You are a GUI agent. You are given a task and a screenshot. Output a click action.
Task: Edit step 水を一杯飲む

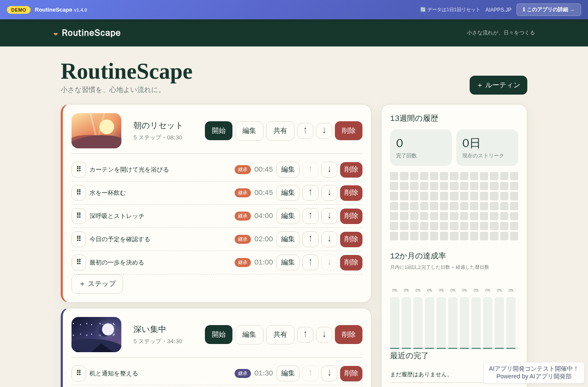288,193
